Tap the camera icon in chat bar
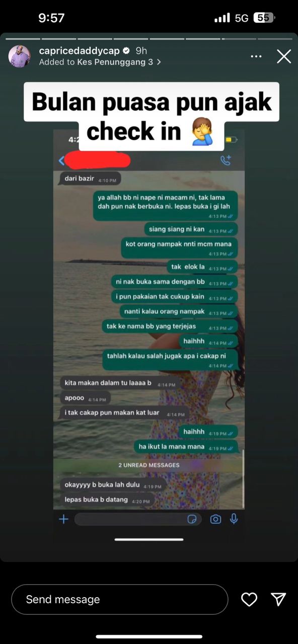Image resolution: width=298 pixels, height=644 pixels. [215, 519]
